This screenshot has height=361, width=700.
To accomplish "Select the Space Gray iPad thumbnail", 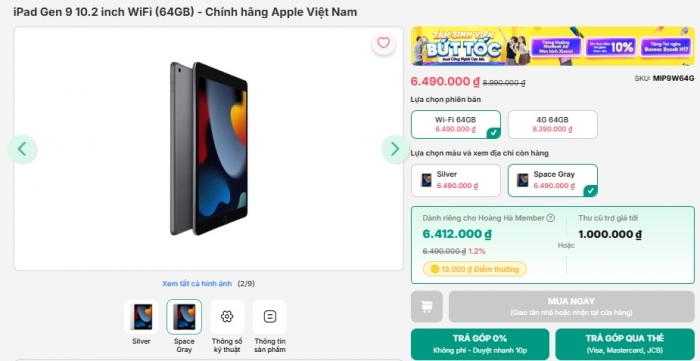I will coord(184,317).
